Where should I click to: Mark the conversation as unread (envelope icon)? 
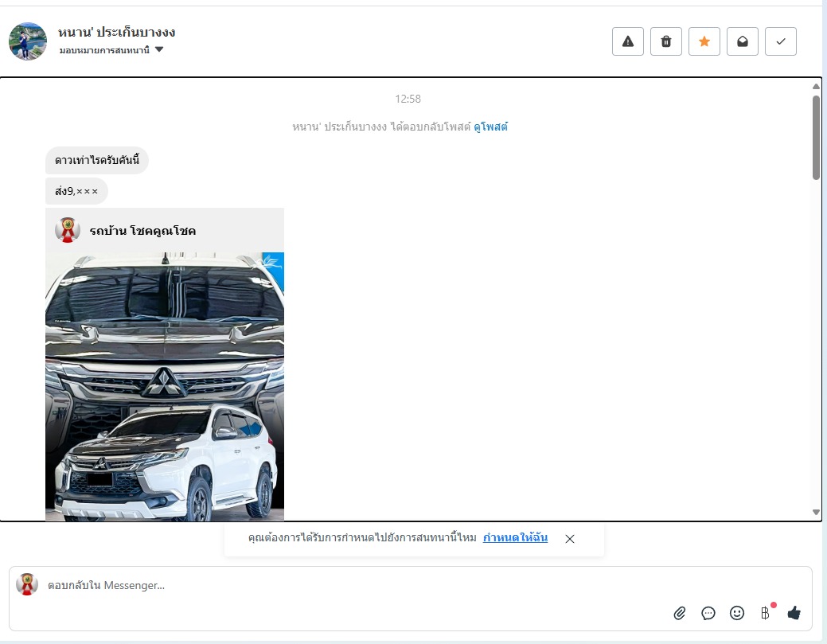(x=743, y=41)
